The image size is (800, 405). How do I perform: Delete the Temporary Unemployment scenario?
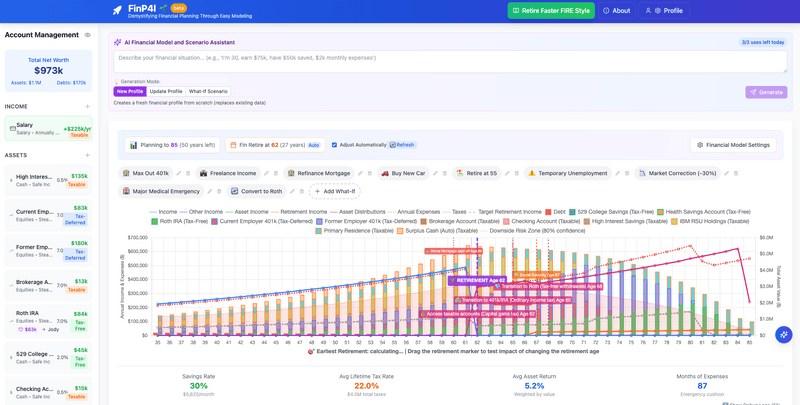click(x=627, y=173)
